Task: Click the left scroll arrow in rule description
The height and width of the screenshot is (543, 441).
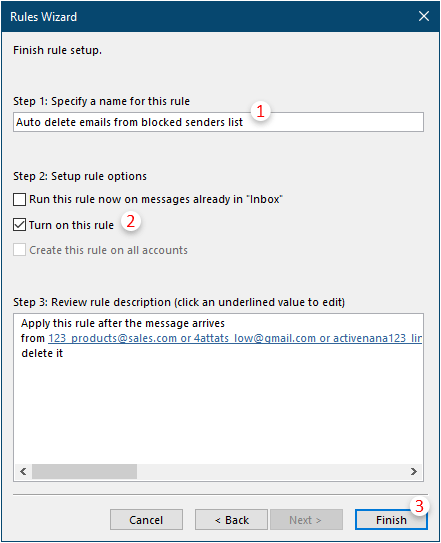Action: pos(23,471)
